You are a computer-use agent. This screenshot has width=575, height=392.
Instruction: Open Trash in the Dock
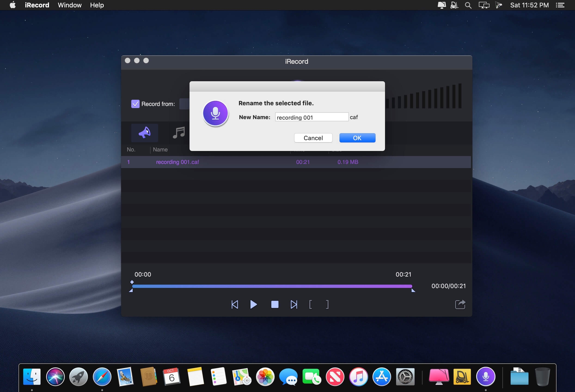click(x=542, y=377)
